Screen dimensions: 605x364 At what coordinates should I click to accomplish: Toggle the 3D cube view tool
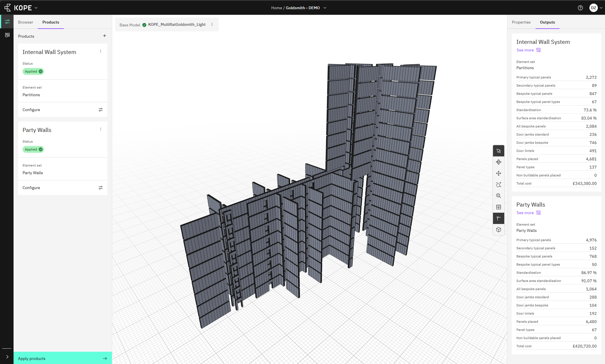498,230
